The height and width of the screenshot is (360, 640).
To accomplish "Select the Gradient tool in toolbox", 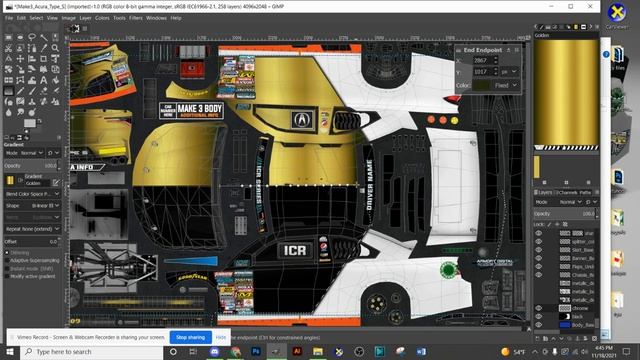I will pyautogui.click(x=8, y=91).
